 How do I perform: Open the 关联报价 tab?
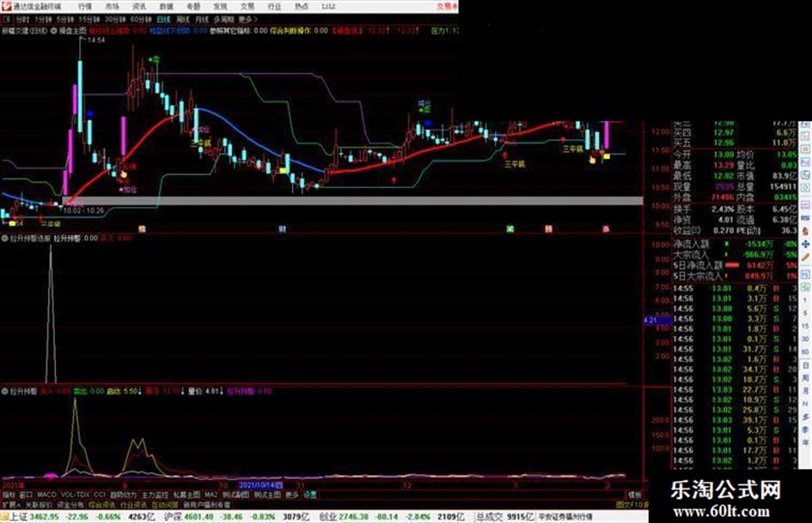[x=39, y=504]
